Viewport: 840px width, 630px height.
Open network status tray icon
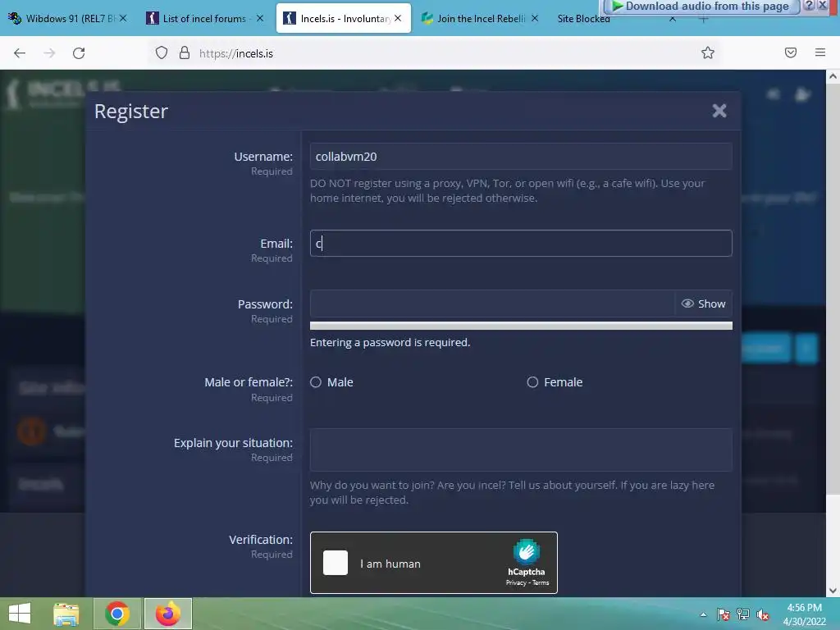(743, 615)
